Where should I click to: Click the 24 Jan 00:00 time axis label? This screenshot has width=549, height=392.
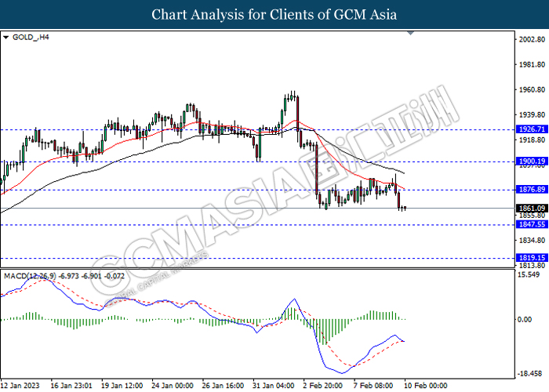[x=173, y=386]
